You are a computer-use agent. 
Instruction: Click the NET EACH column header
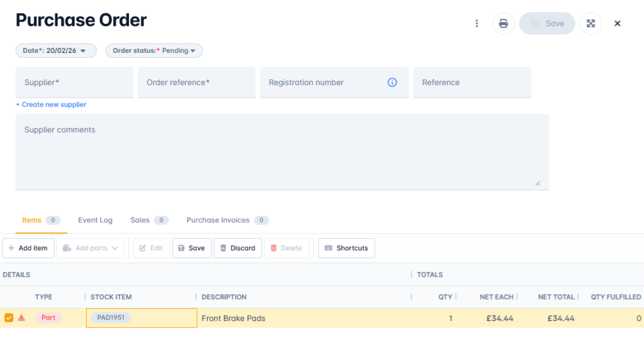(x=497, y=296)
